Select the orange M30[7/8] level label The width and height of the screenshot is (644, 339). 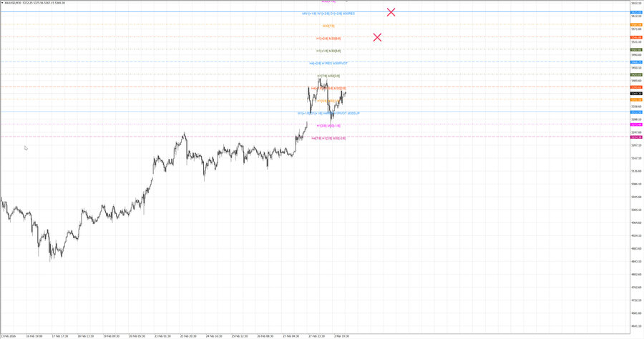click(x=328, y=25)
